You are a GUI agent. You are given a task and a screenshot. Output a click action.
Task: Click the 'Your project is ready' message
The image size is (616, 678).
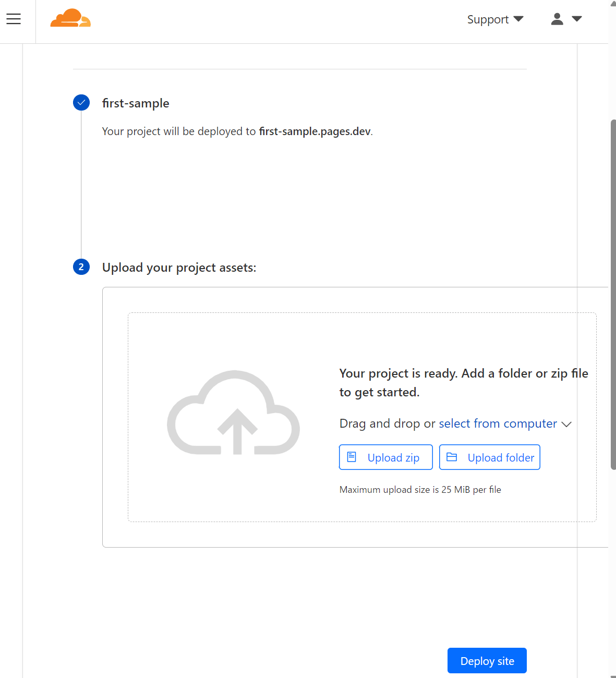tap(464, 383)
